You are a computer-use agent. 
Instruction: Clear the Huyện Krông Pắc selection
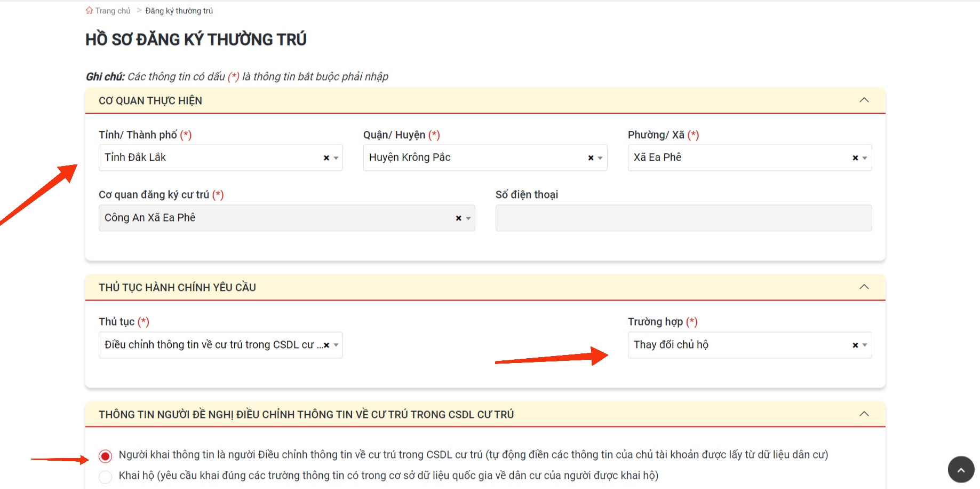pos(591,158)
